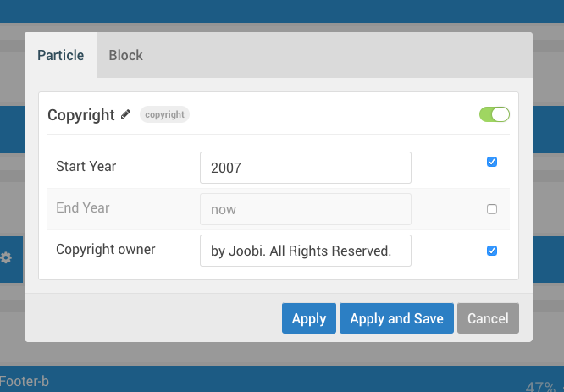Switch to the Block tab
This screenshot has width=564, height=392.
tap(125, 55)
